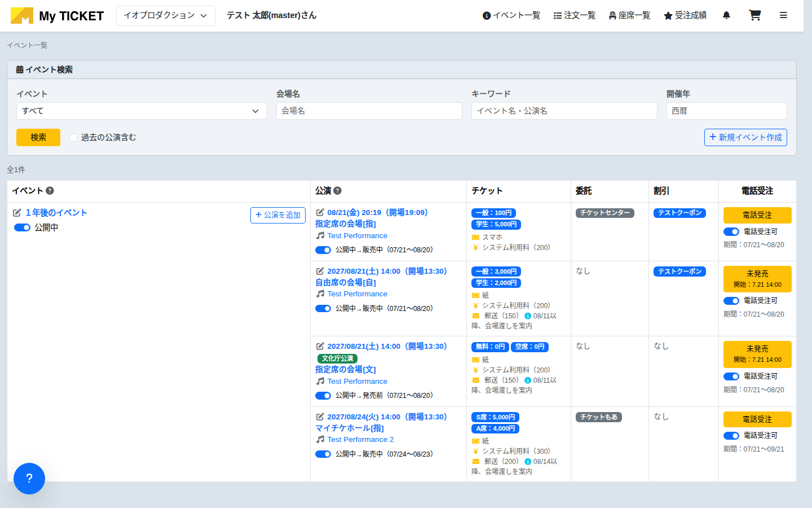
Task: Toggle the 公開中 switch for １年後のイベント
Action: [x=22, y=227]
